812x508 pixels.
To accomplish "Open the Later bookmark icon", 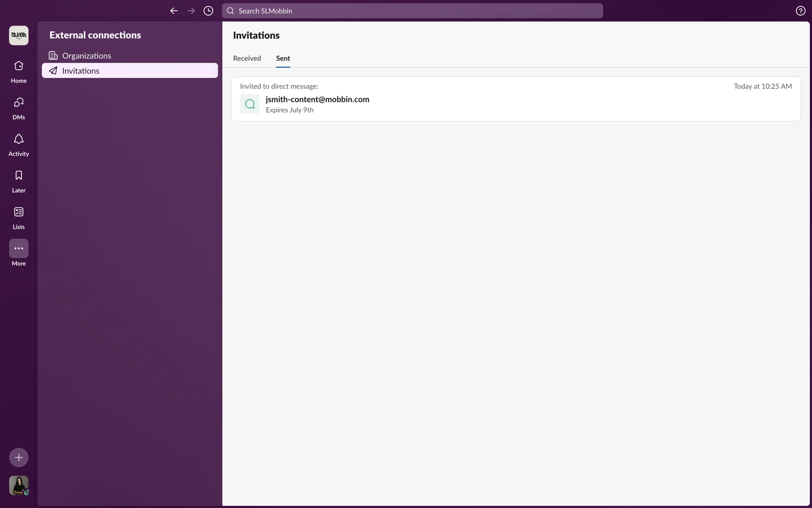I will [x=19, y=176].
